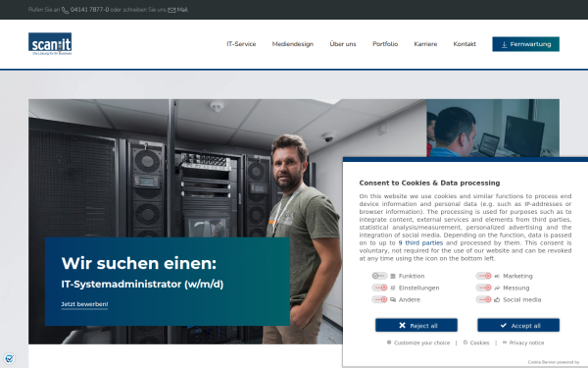Screen dimensions: 588x368
Task: Click Consent to Cookies & Data processing heading
Action: tap(429, 183)
